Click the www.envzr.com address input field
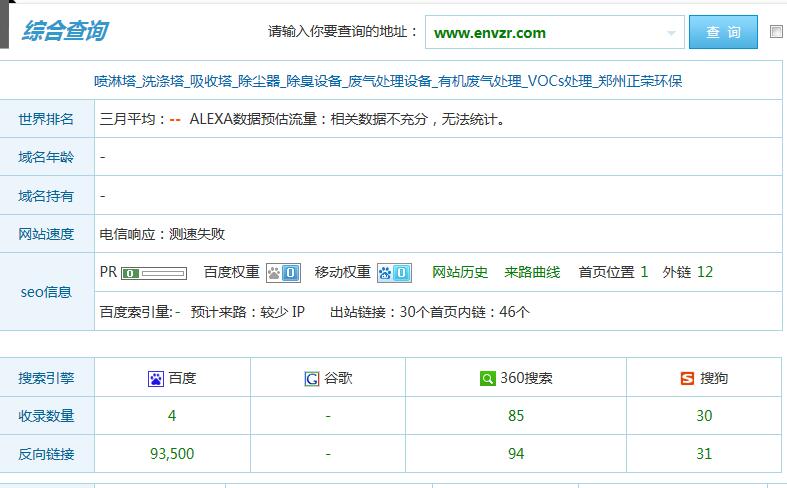787x488 pixels. click(x=545, y=33)
